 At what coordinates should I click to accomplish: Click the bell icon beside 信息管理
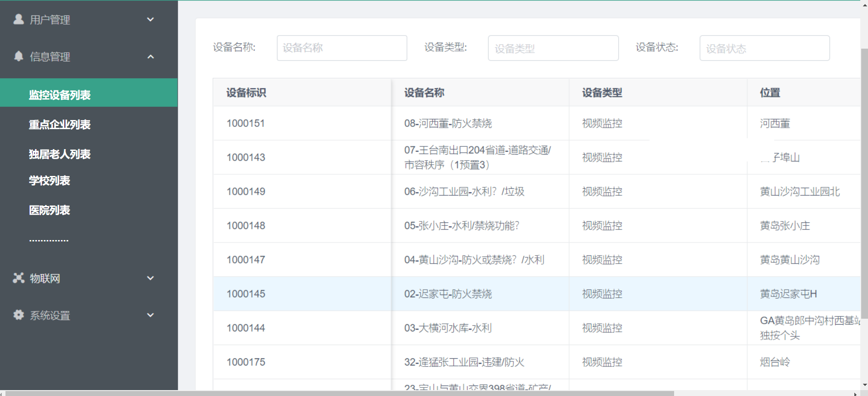(19, 56)
